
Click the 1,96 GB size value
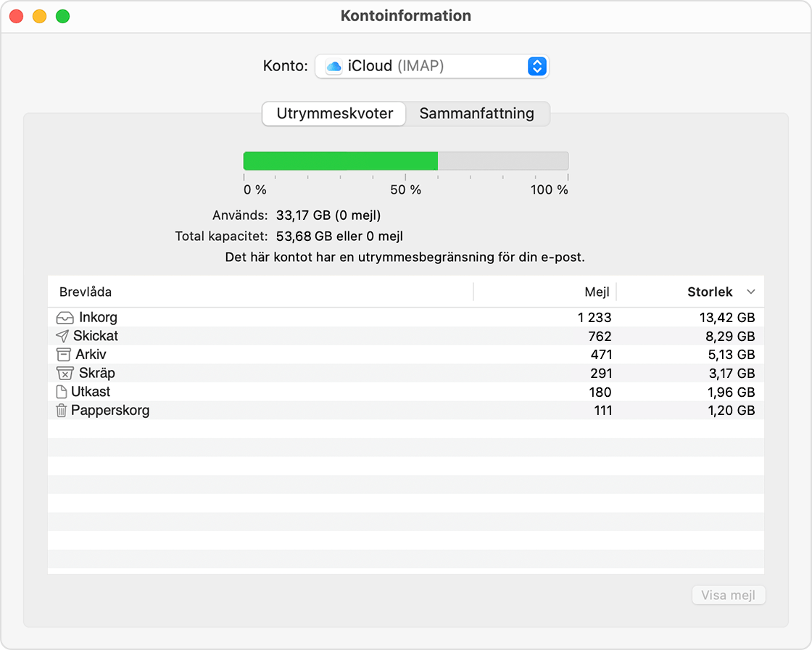coord(732,392)
